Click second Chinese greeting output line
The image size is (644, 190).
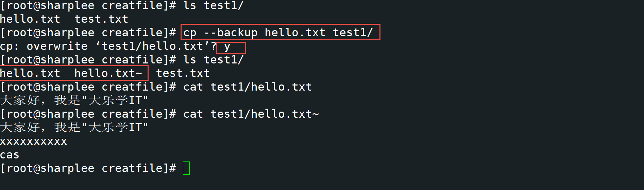(74, 128)
